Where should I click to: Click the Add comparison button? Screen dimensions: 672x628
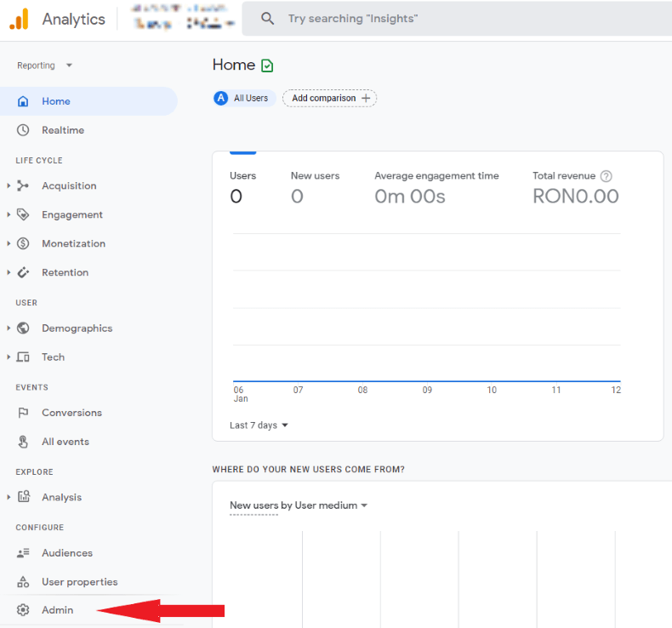329,98
